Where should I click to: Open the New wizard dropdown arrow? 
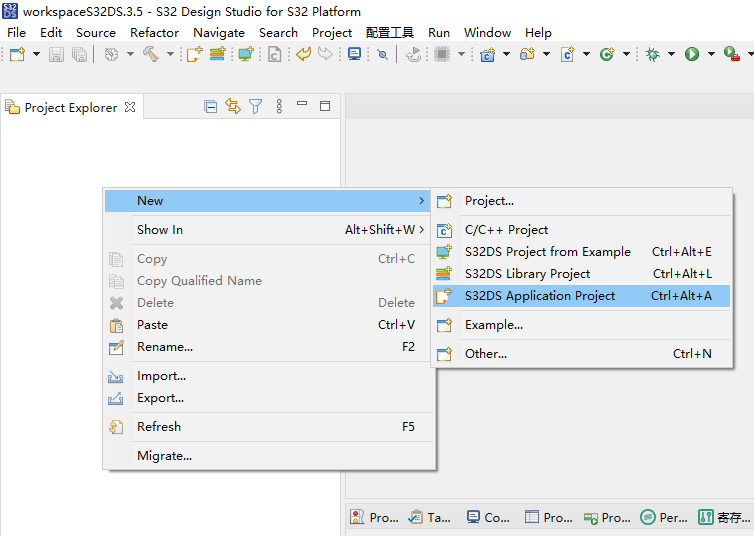pyautogui.click(x=36, y=54)
